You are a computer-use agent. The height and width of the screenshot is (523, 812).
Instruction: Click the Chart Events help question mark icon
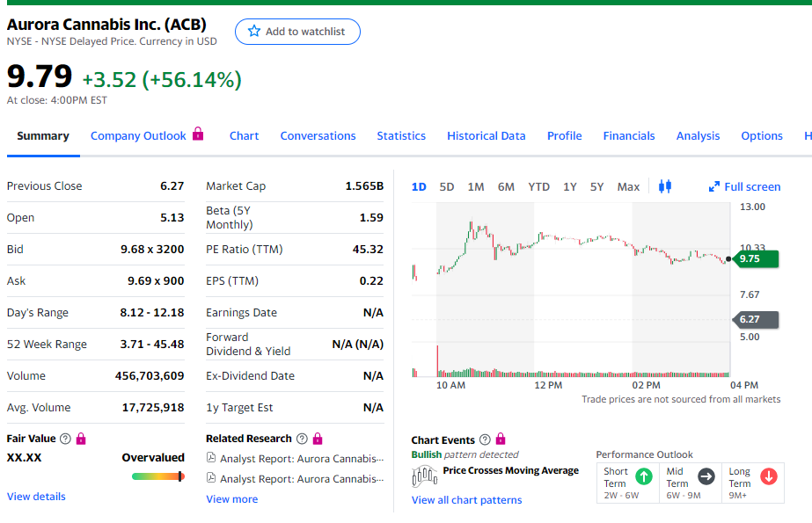tap(485, 439)
